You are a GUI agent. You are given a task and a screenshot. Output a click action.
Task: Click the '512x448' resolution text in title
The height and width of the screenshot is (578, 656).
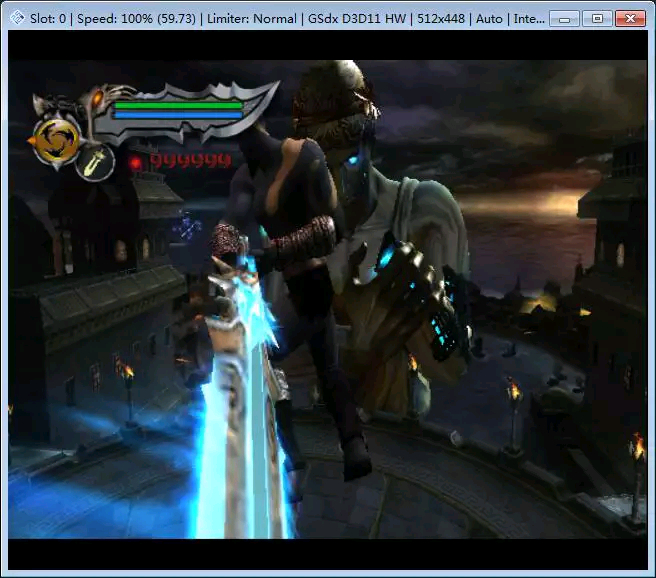[441, 19]
